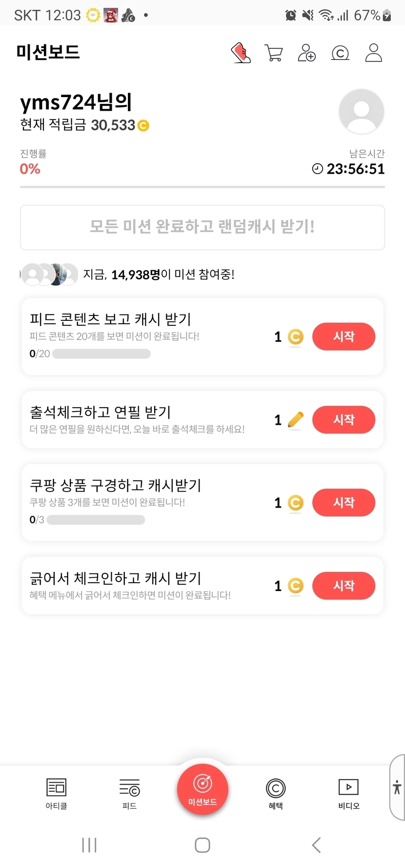
Task: Tap the gray profile avatar picture
Action: pyautogui.click(x=361, y=112)
